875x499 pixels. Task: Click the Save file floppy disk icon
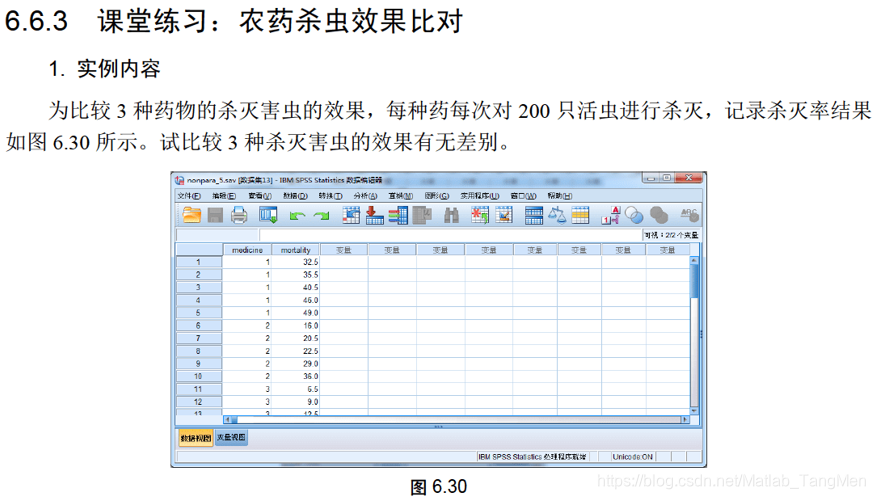(x=215, y=215)
